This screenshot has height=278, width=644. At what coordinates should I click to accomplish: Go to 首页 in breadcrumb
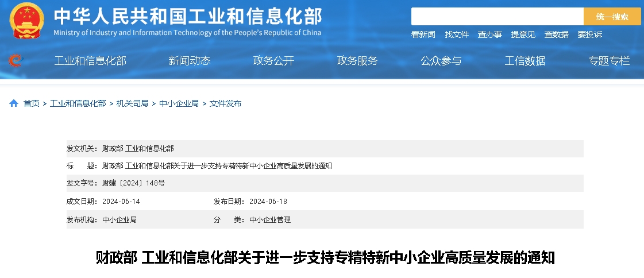pos(31,103)
